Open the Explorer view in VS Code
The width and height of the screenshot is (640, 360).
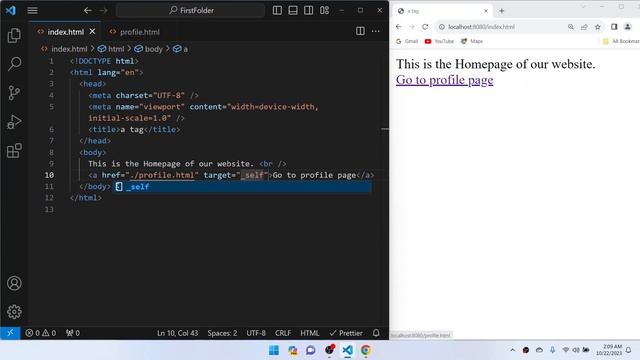tap(14, 36)
